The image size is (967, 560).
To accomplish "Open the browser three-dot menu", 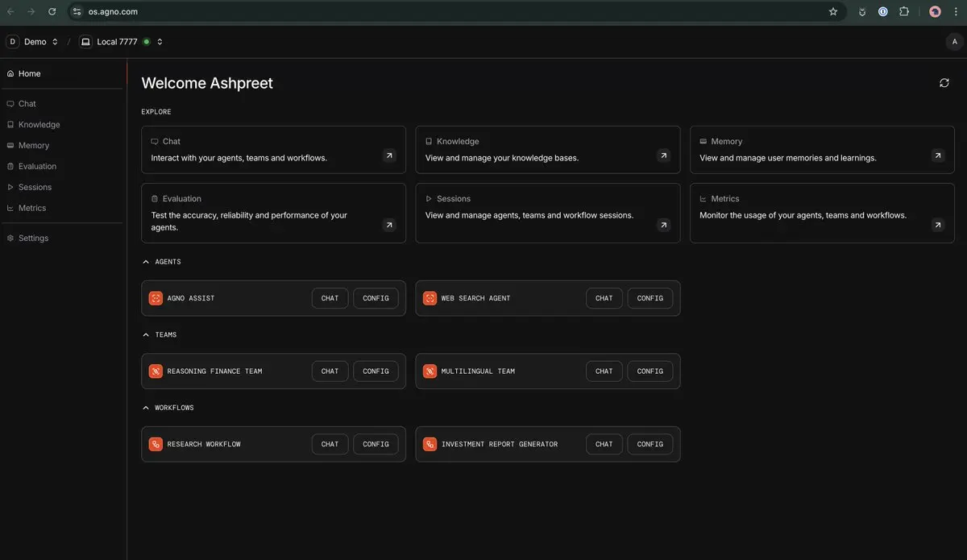I will pos(955,11).
